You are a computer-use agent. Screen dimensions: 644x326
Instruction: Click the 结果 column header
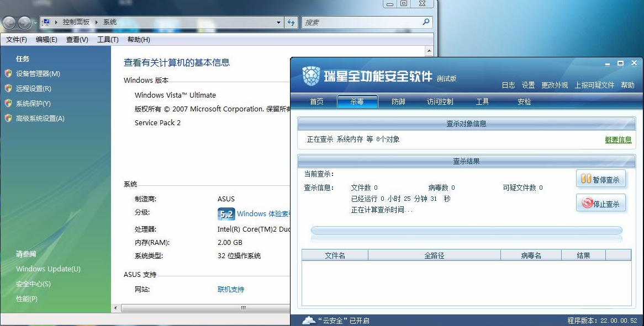point(583,255)
